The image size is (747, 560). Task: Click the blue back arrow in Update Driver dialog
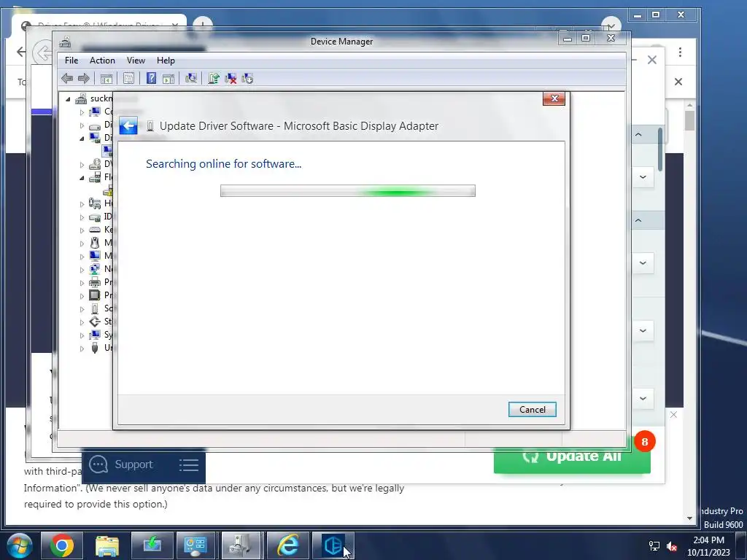tap(128, 125)
